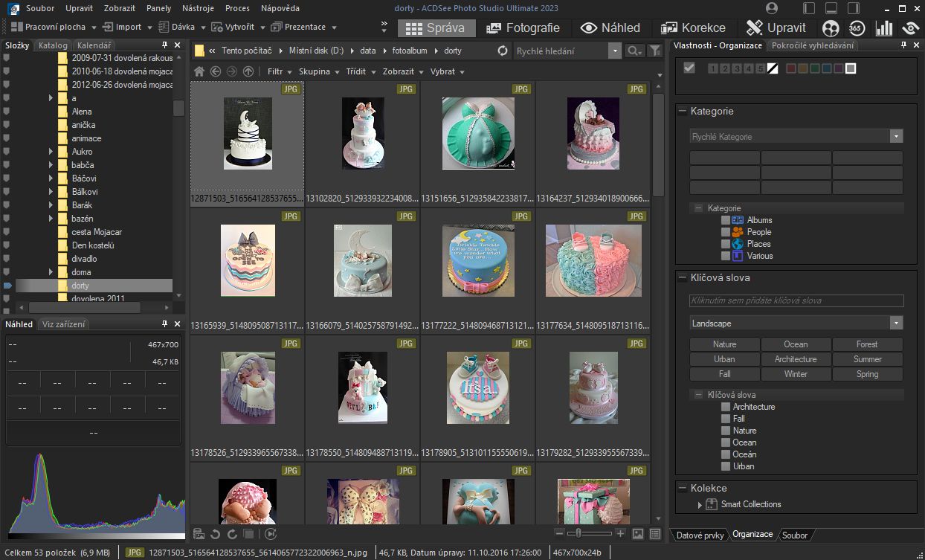Click the tagged checkmark box in Organizace panel

click(x=689, y=68)
